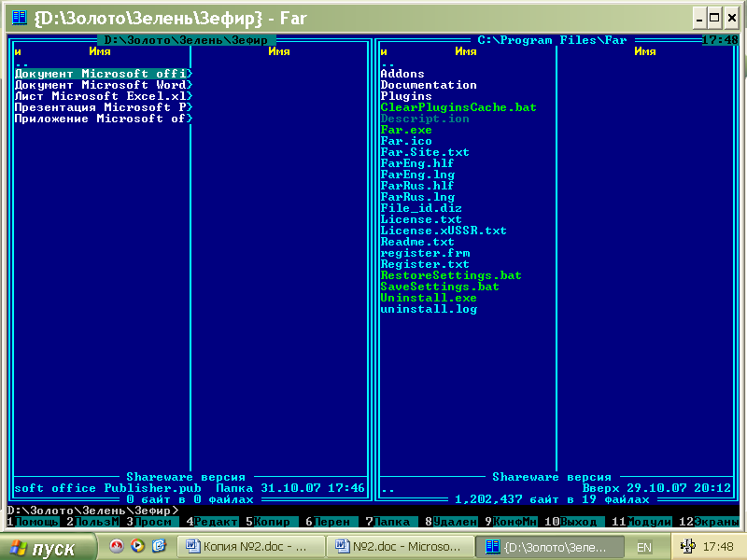
Task: Click 9 КонфМн function key
Action: [x=511, y=522]
